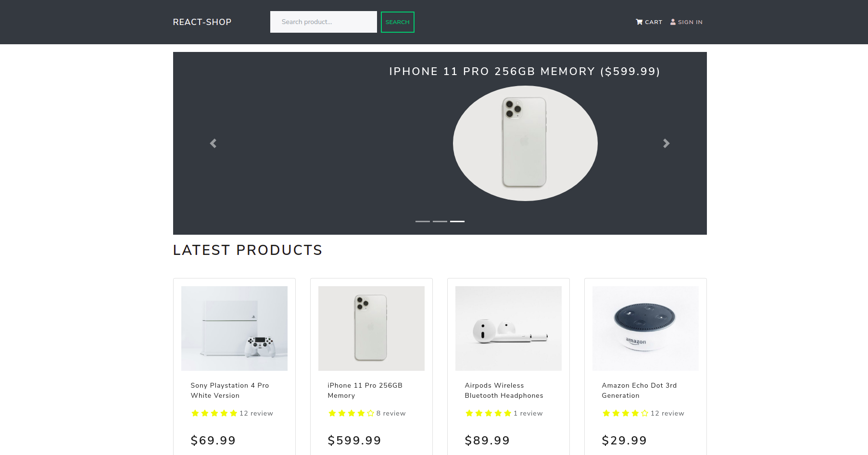Focus the Search product input field
Screen dimensions: 868x455
tap(324, 22)
